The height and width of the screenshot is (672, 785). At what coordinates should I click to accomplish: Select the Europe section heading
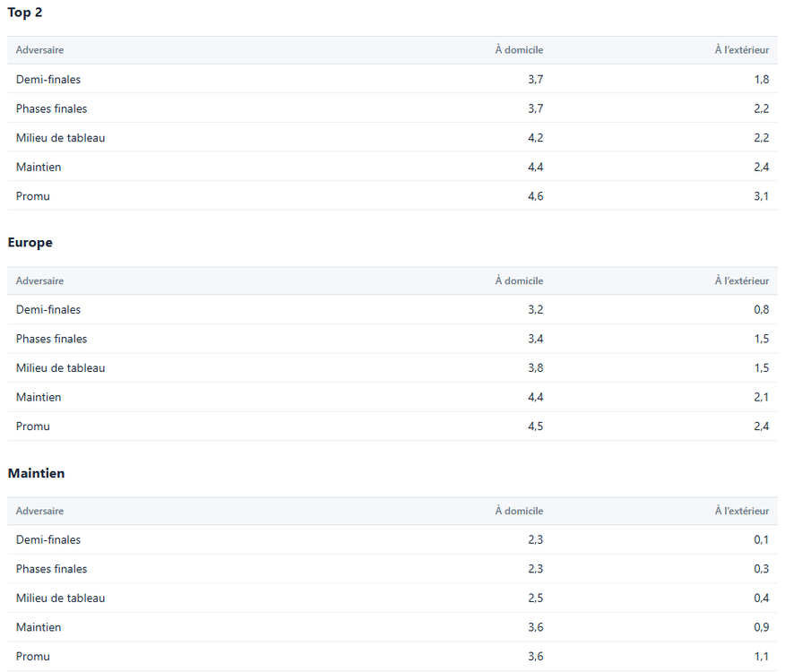30,242
